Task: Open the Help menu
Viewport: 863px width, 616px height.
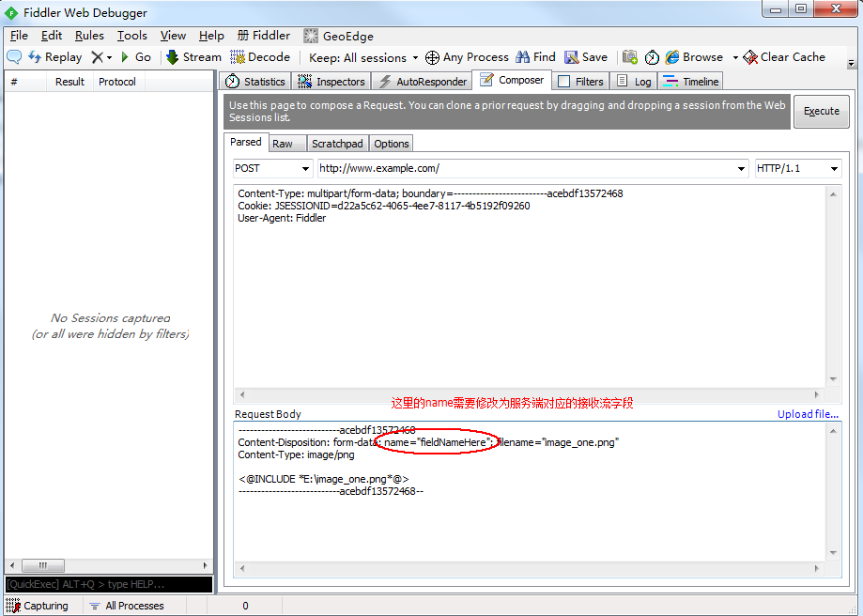Action: tap(211, 36)
